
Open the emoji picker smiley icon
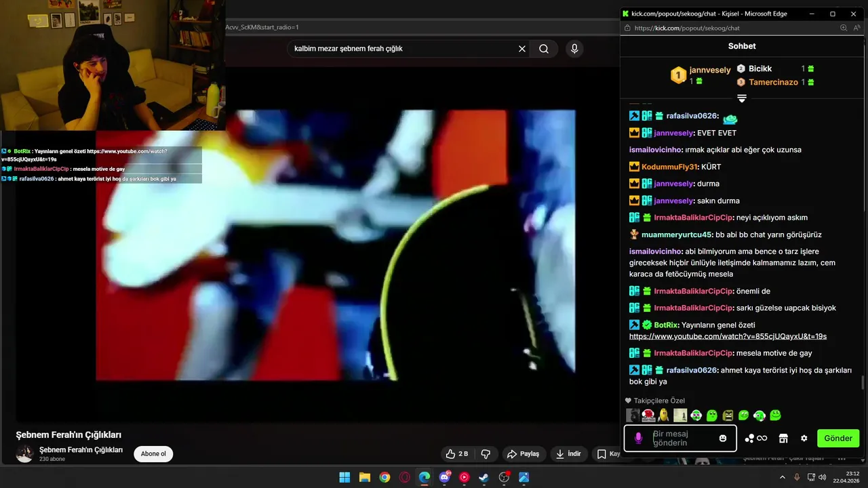pos(723,439)
